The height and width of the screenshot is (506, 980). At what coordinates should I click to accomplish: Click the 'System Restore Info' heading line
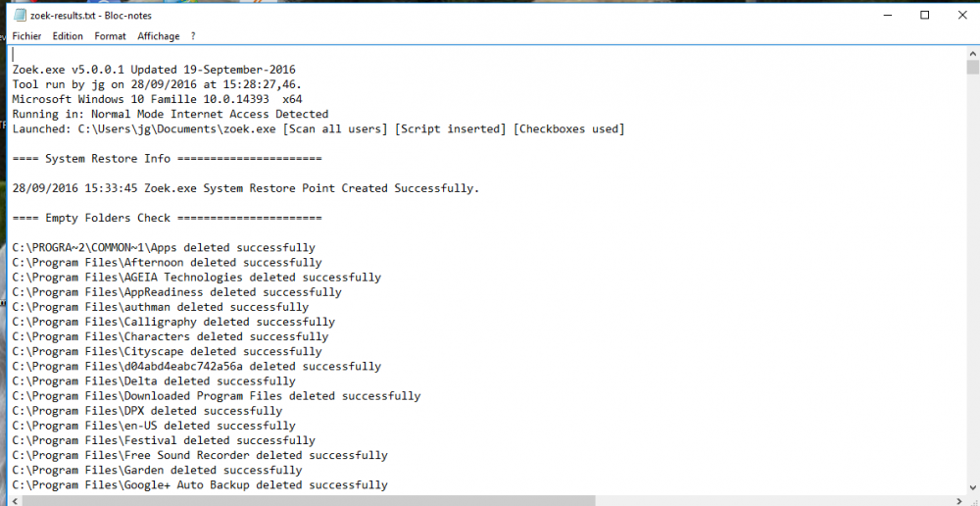167,159
